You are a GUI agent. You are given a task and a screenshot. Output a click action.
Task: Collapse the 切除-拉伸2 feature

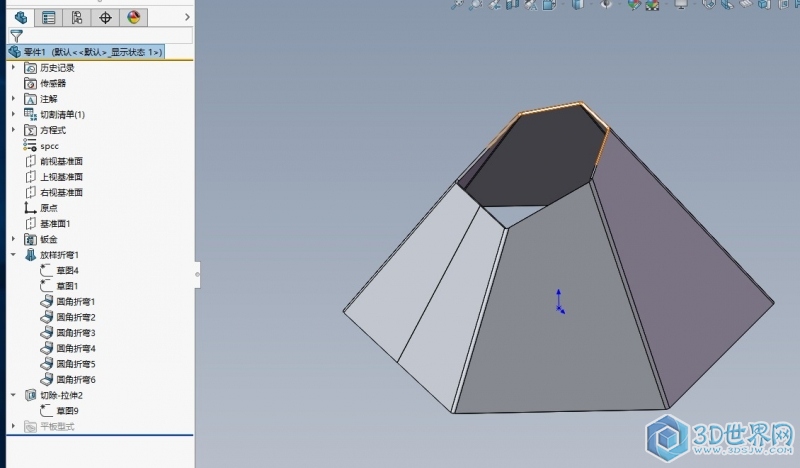tap(13, 395)
